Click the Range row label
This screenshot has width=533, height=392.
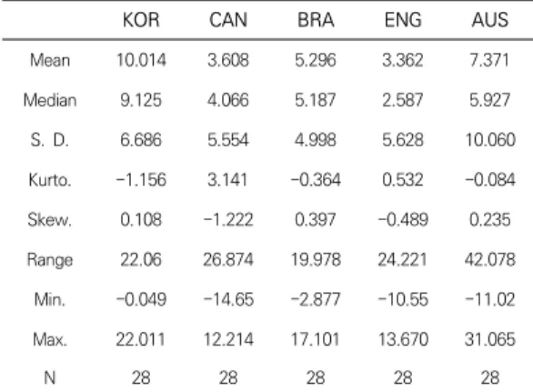click(x=50, y=260)
